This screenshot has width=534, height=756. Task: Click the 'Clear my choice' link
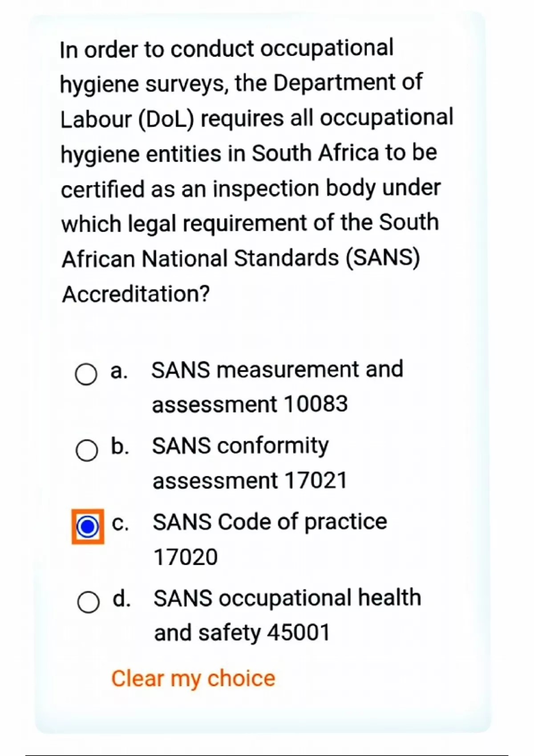(193, 679)
